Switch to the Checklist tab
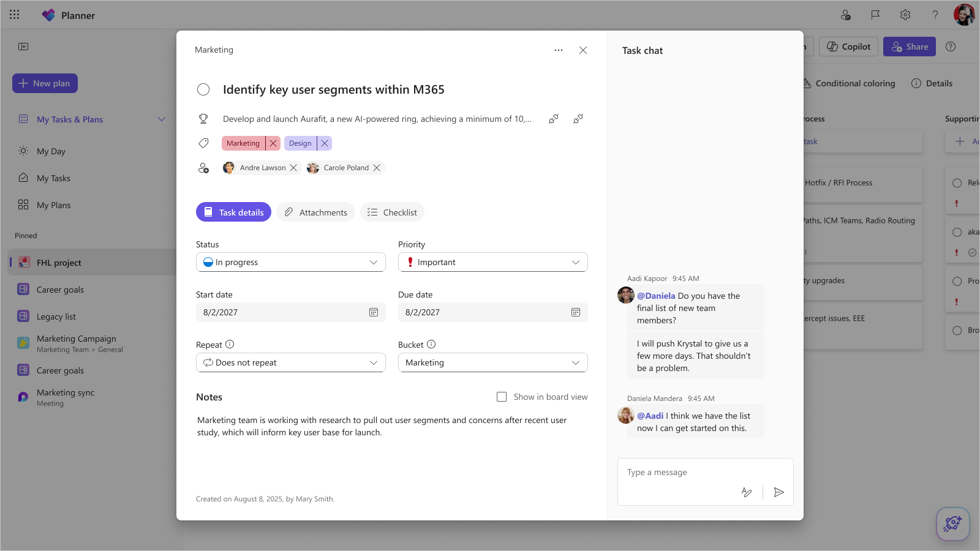980x551 pixels. tap(392, 212)
